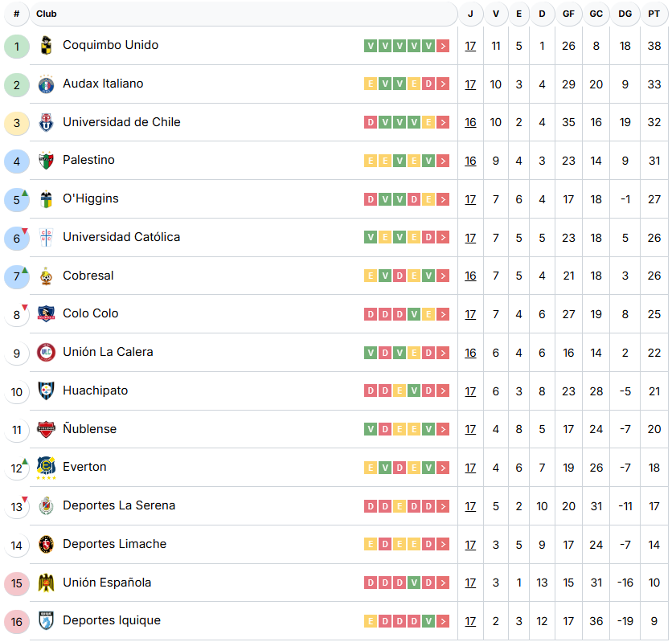The height and width of the screenshot is (642, 672).
Task: Click the Audax Italiano club crest
Action: (x=46, y=84)
